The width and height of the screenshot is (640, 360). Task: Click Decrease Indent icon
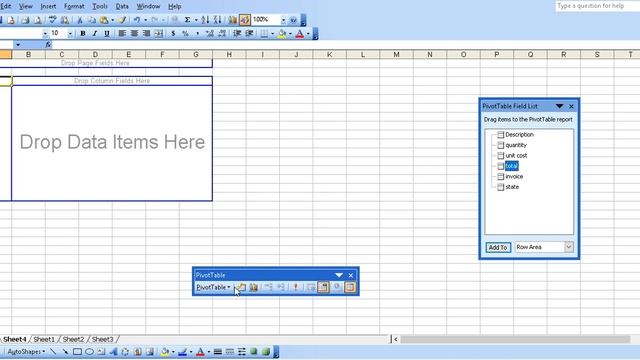coord(237,33)
